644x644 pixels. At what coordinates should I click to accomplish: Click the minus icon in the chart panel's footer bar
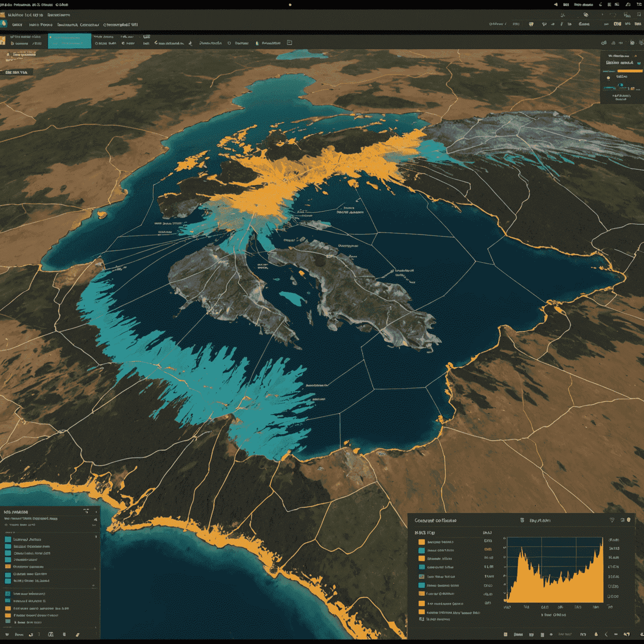[616, 635]
